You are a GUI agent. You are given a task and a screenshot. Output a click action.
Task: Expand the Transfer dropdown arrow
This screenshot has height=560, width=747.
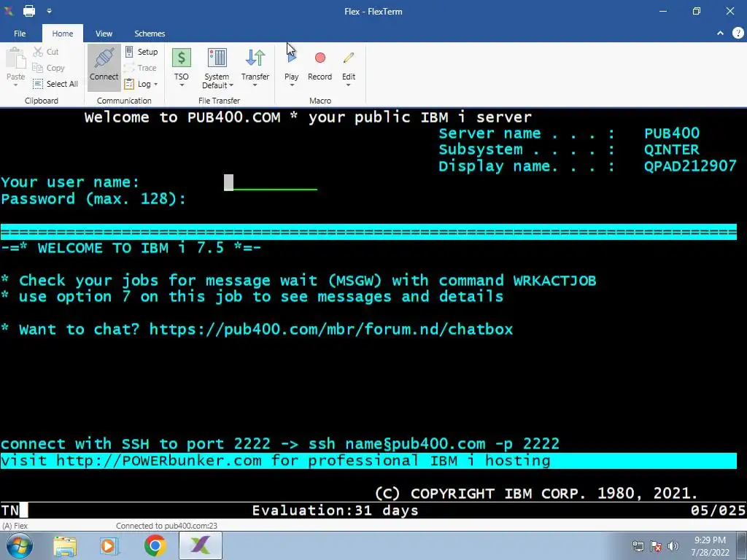point(255,85)
